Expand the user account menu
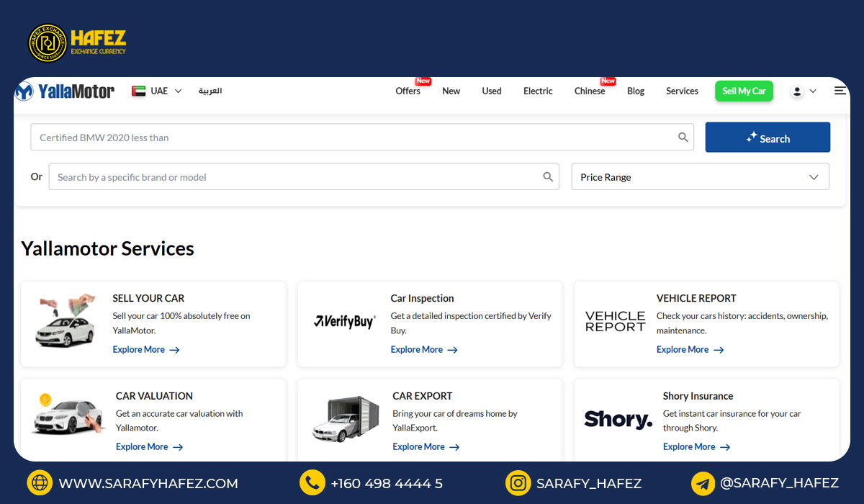864x504 pixels. [x=804, y=91]
